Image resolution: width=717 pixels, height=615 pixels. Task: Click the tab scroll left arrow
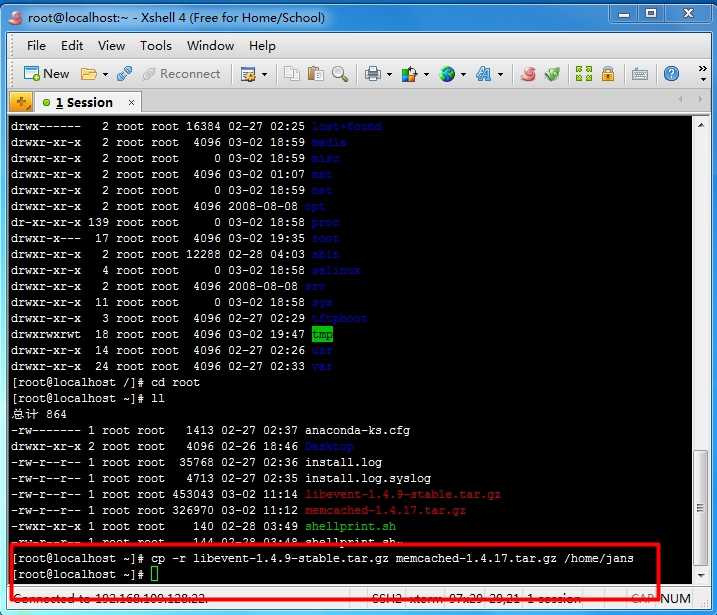point(681,99)
